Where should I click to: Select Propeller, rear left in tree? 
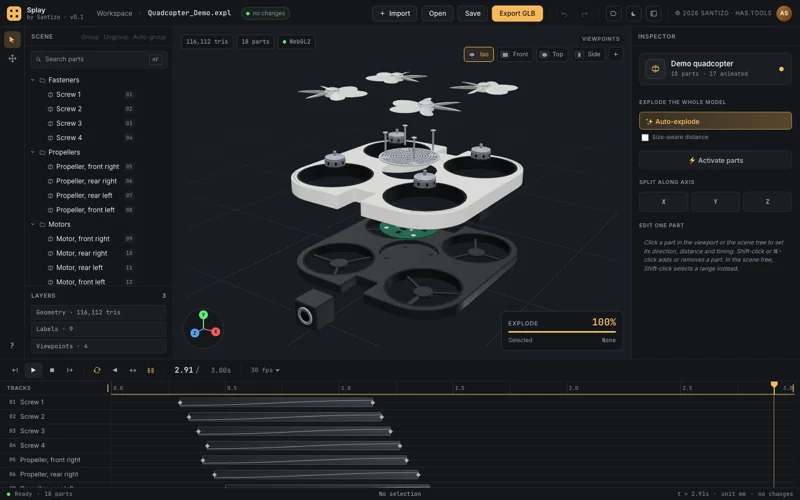pyautogui.click(x=84, y=195)
